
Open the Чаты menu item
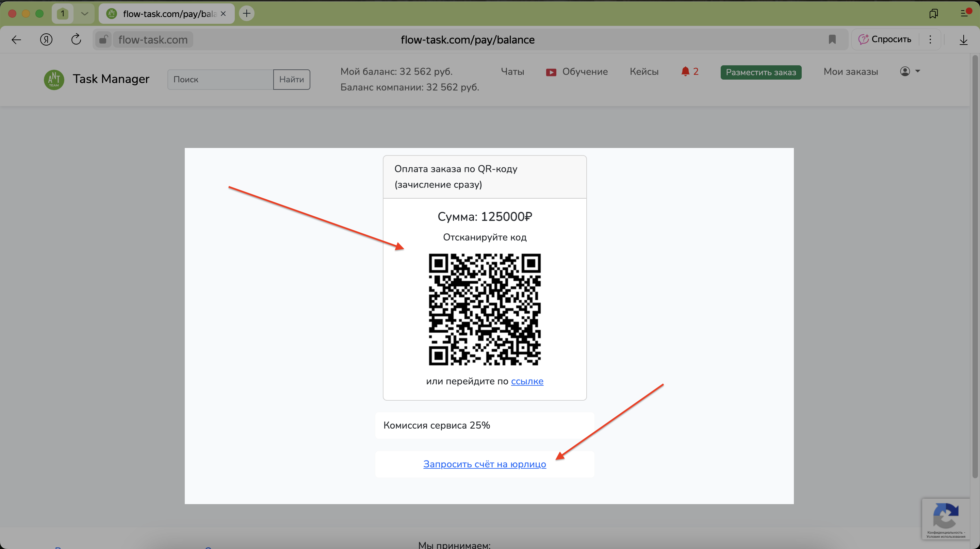(512, 71)
